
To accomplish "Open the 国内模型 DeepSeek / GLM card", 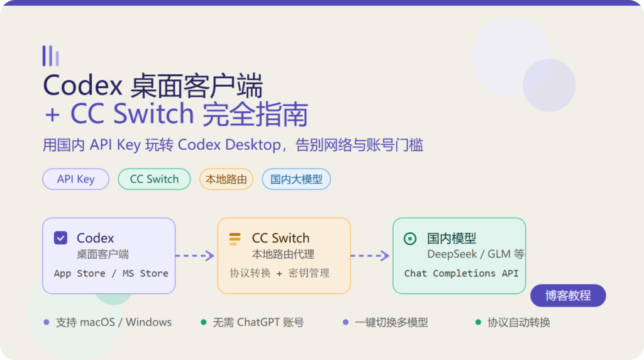I will pyautogui.click(x=459, y=256).
